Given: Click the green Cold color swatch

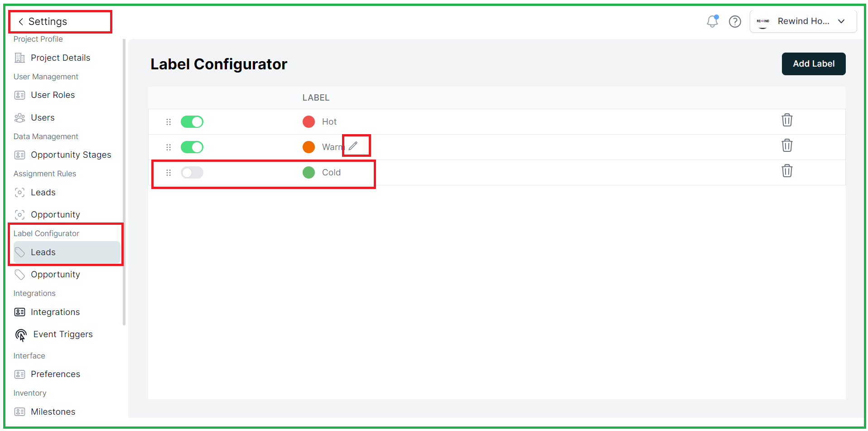Looking at the screenshot, I should (309, 173).
